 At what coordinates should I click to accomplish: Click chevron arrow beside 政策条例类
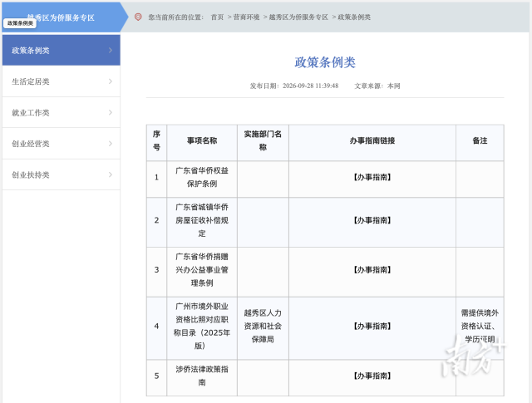click(111, 50)
